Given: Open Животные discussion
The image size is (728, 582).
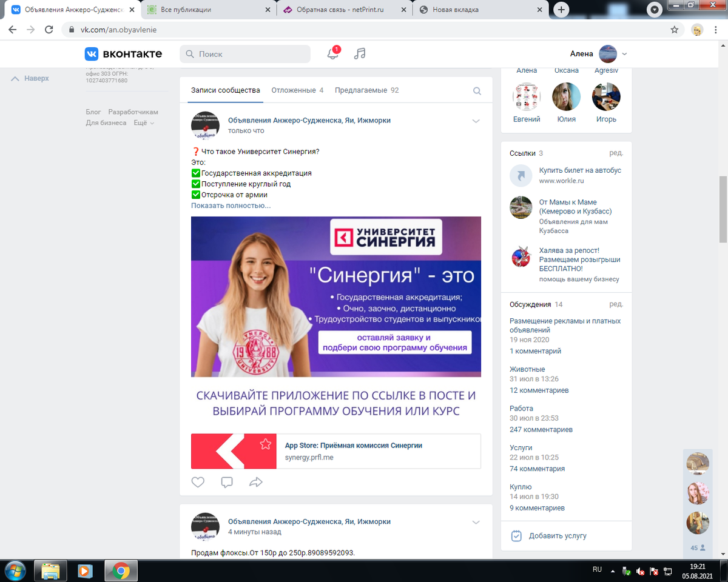Looking at the screenshot, I should 527,369.
